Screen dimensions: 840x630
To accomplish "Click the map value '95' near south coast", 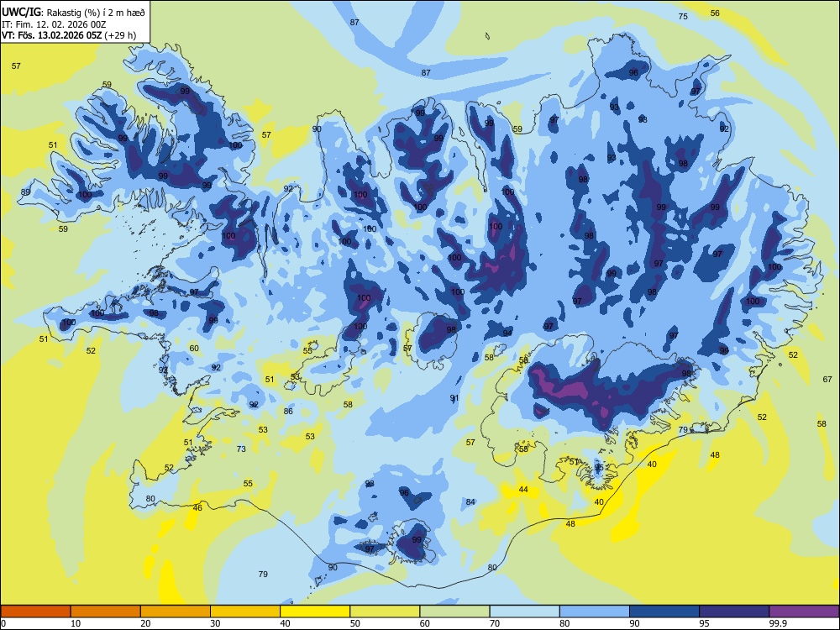I will coord(599,468).
